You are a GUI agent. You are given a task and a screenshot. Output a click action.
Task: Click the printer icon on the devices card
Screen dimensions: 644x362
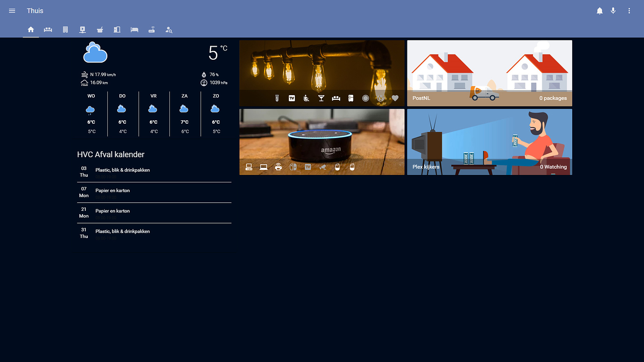coord(278,167)
